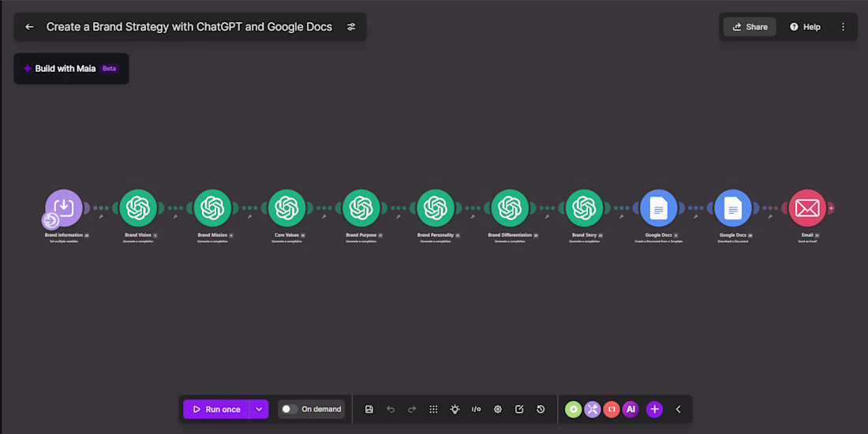Screen dimensions: 868x434
Task: Click the Email module label
Action: 806,235
